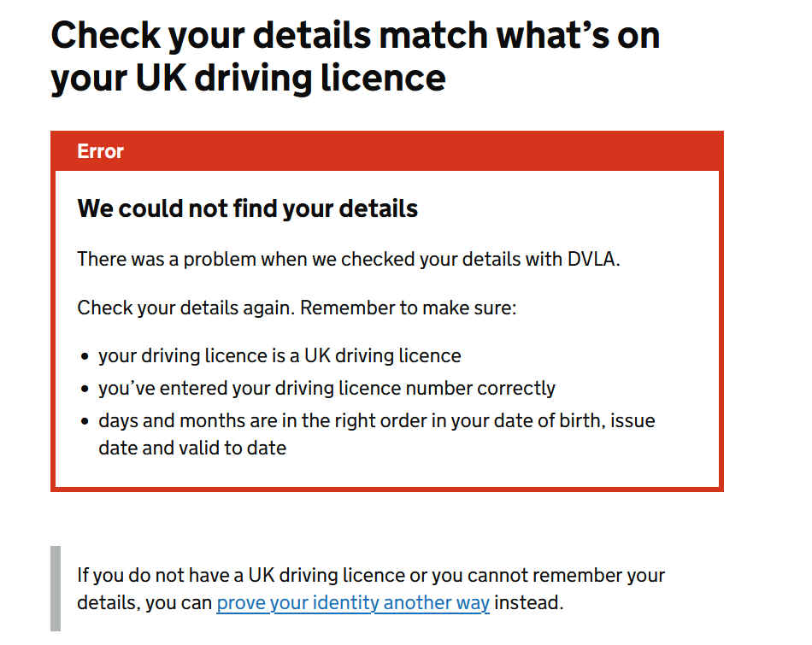Click the "Check your details again" sentence
Screen dimensions: 812x645
click(185, 308)
